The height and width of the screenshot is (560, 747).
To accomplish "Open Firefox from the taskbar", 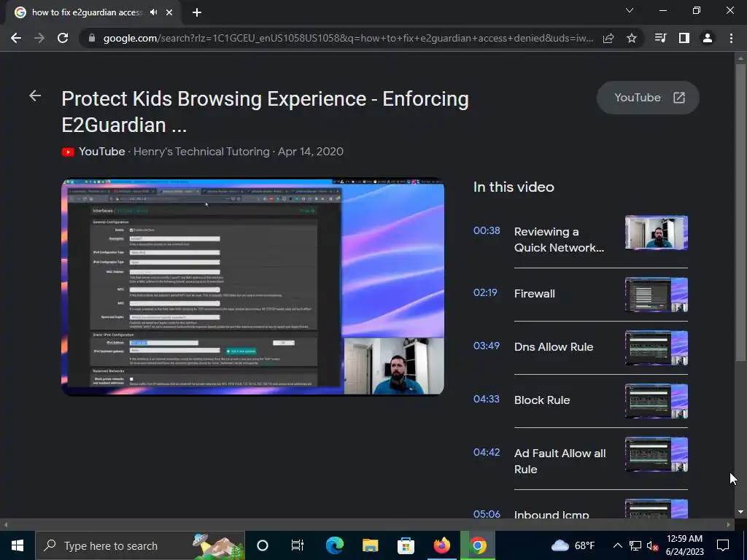I will click(441, 545).
